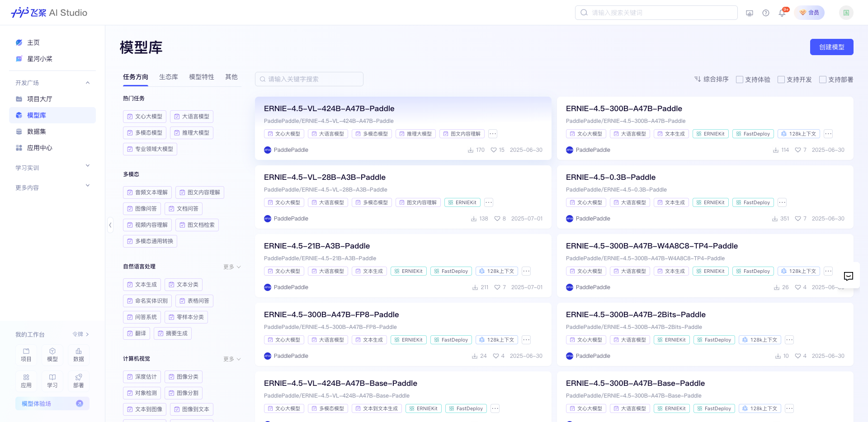Screen dimensions: 868x422
Task: Expand the 更多内容 section
Action: pos(88,186)
